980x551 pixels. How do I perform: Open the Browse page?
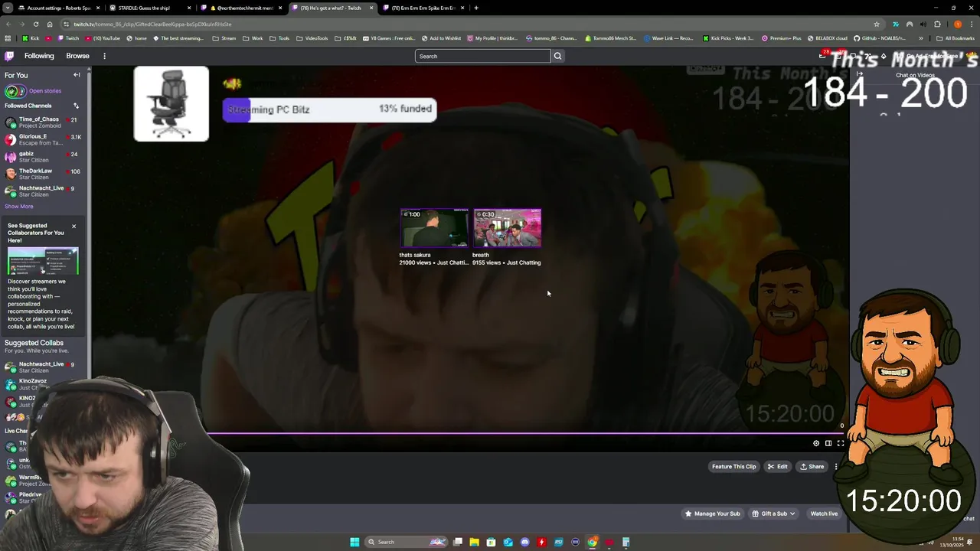(77, 56)
